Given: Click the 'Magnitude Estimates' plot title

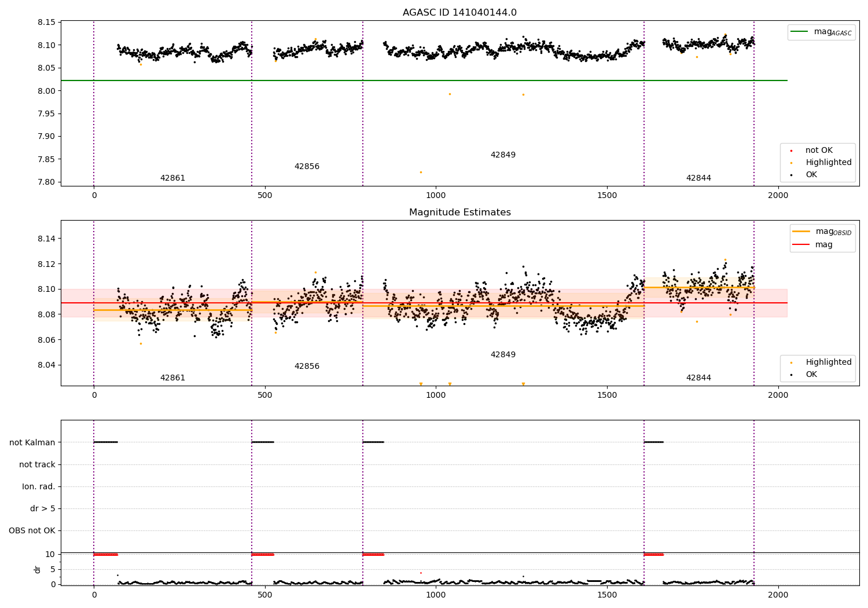Looking at the screenshot, I should [x=459, y=213].
